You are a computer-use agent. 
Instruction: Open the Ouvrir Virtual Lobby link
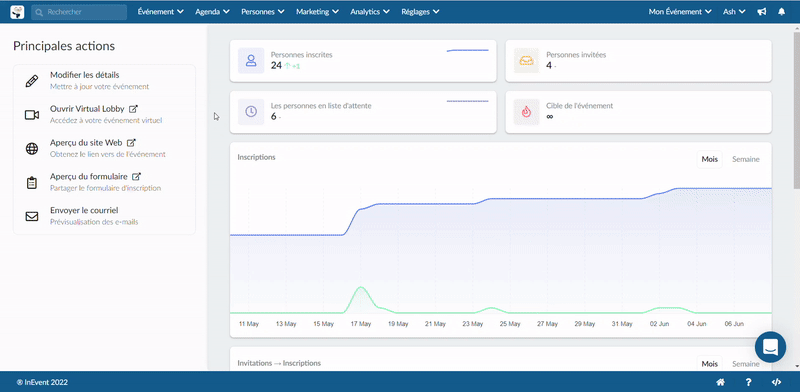click(x=87, y=109)
